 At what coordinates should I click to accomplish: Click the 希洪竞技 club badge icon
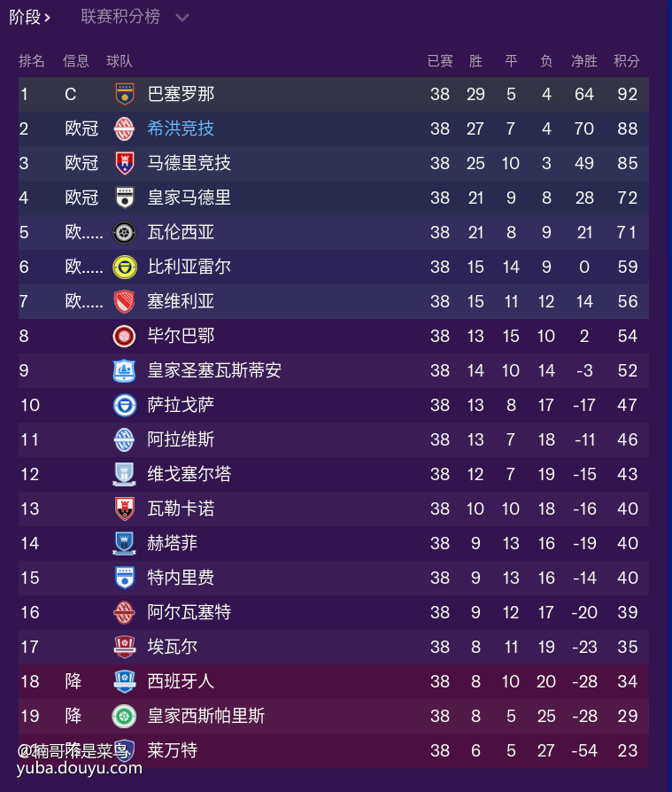124,128
